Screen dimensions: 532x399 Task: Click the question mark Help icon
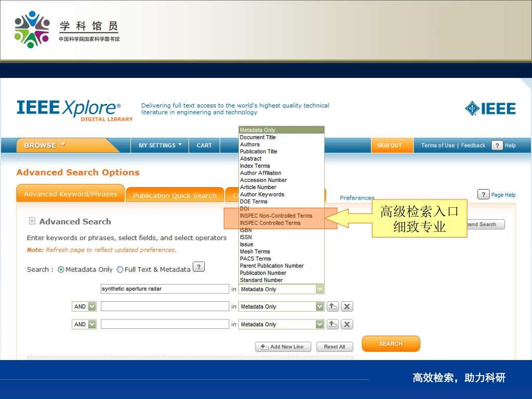[497, 145]
